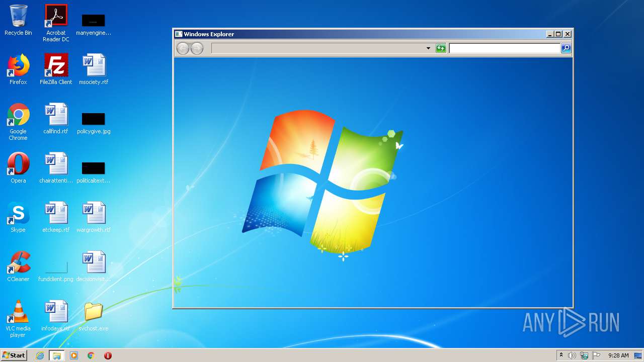Image resolution: width=644 pixels, height=362 pixels.
Task: Open the Recycle Bin desktop icon
Action: click(x=18, y=20)
